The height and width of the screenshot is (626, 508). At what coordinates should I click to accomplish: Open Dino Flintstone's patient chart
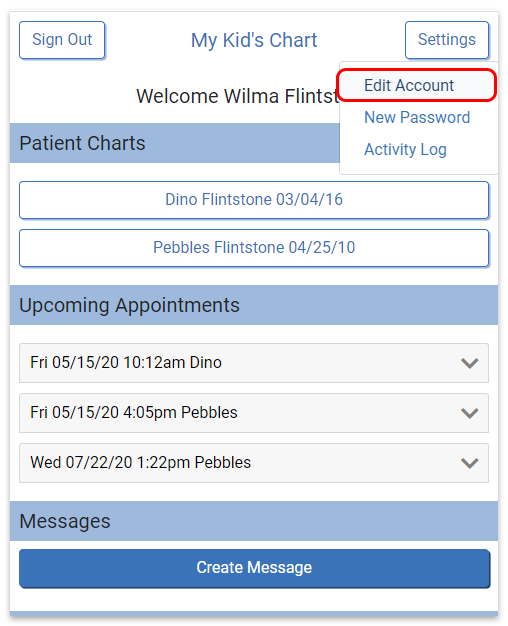pyautogui.click(x=254, y=200)
